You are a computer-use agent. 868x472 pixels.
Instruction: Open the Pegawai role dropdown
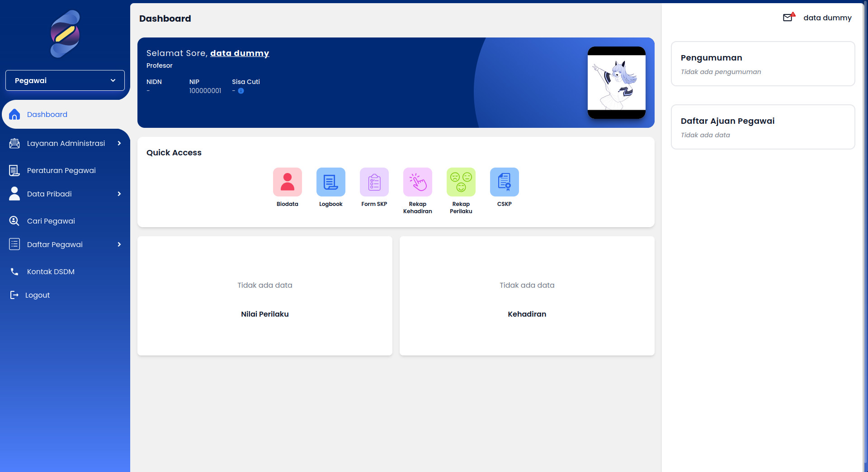click(65, 80)
